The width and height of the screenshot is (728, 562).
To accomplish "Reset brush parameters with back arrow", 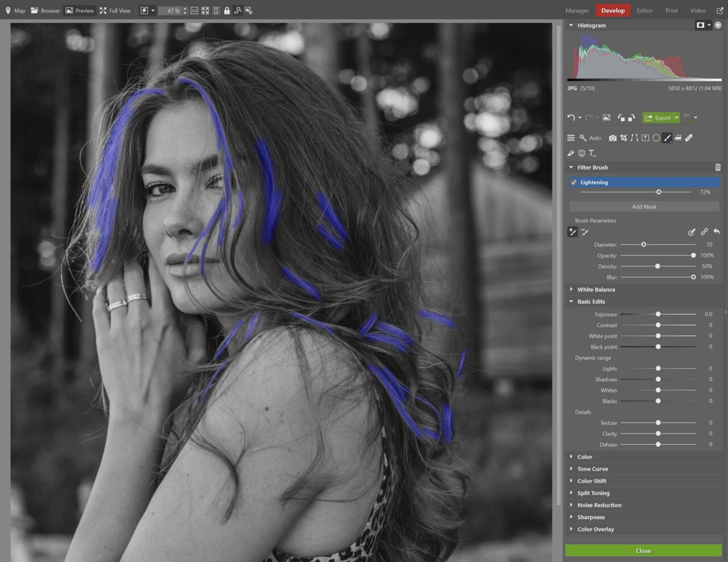I will click(x=717, y=232).
